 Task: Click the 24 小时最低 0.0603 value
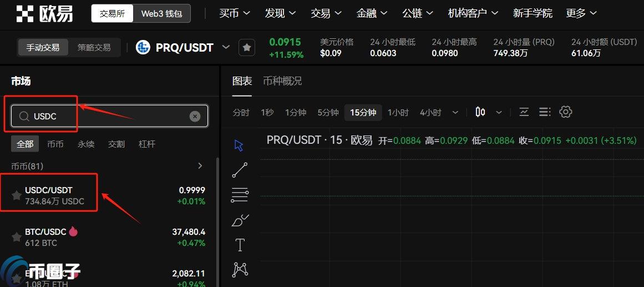coord(383,53)
